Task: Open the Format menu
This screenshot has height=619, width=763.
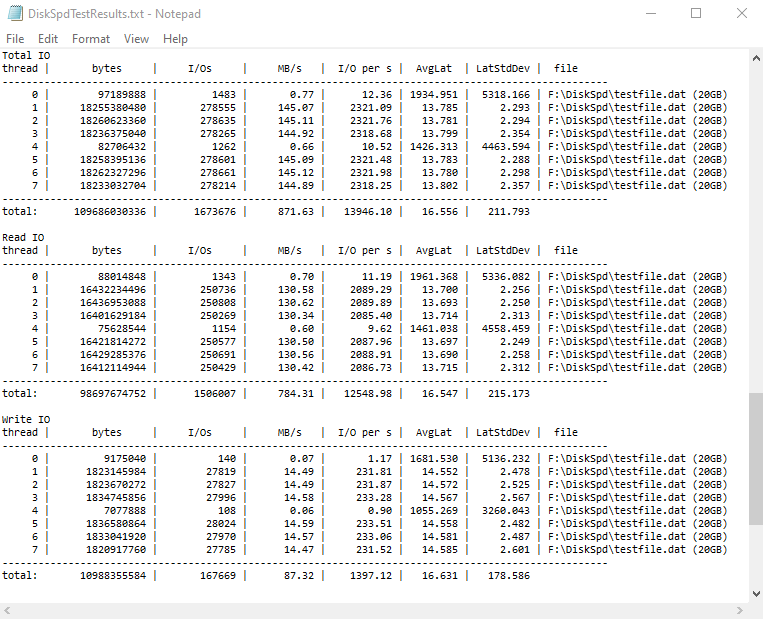Action: click(x=91, y=39)
